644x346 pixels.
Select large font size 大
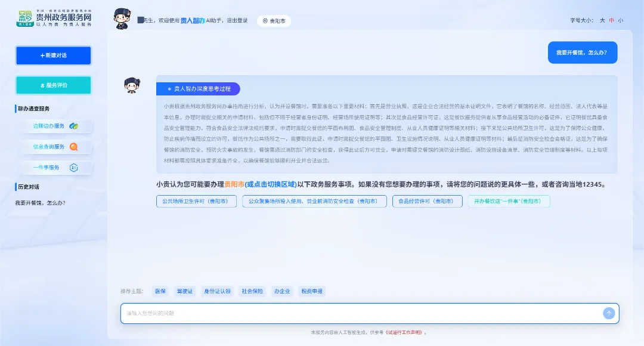pyautogui.click(x=602, y=20)
